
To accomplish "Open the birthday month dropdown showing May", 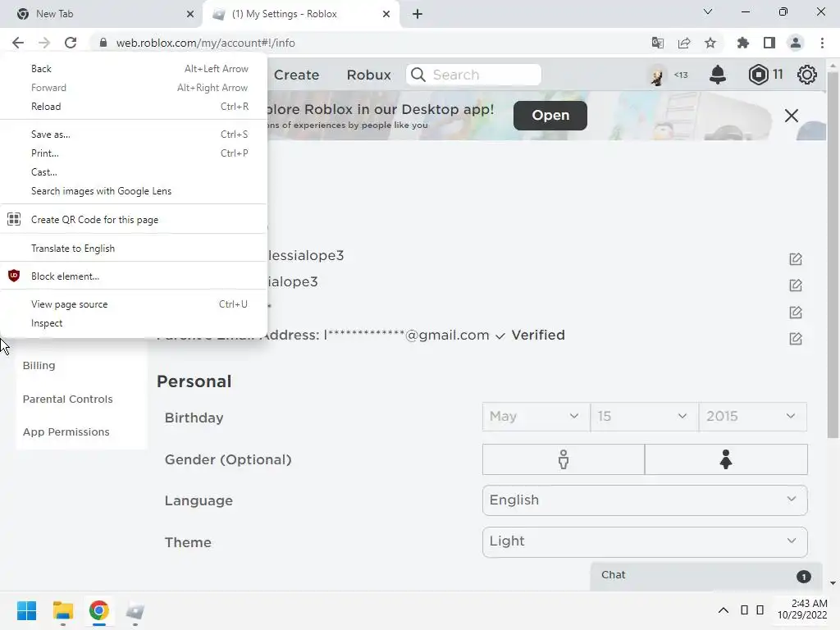I will [x=536, y=416].
